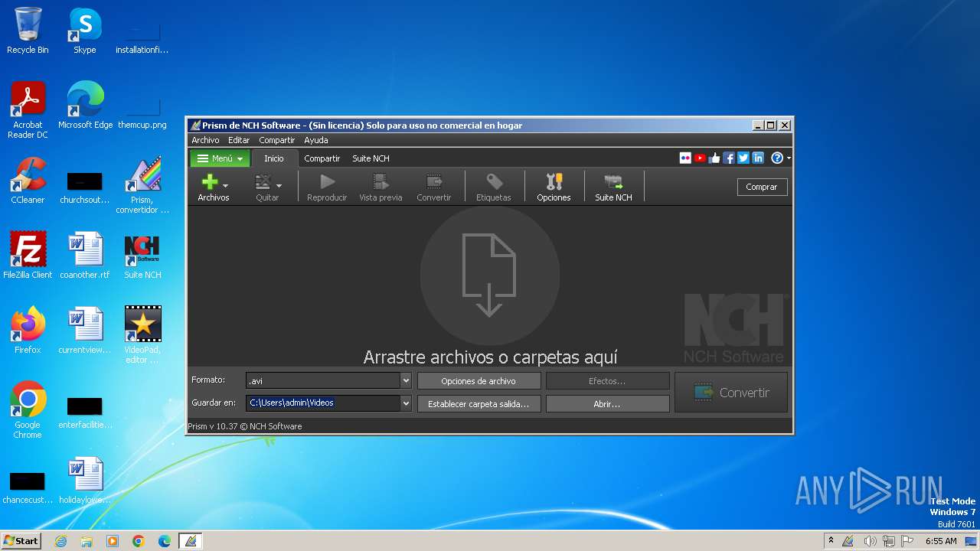The image size is (980, 551).
Task: Open the Ayuda menu
Action: [316, 140]
